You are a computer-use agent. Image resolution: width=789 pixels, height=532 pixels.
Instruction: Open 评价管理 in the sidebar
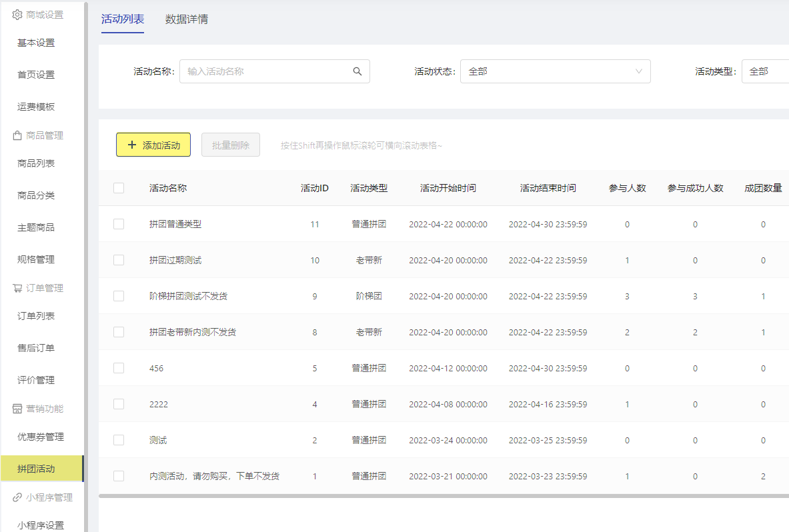tap(36, 380)
